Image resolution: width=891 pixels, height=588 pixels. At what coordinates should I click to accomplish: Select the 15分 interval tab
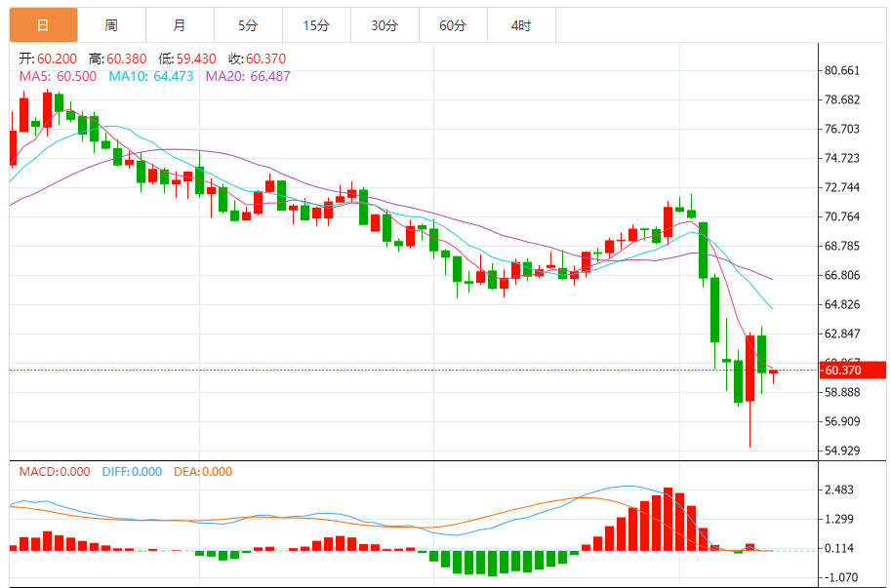click(x=316, y=25)
